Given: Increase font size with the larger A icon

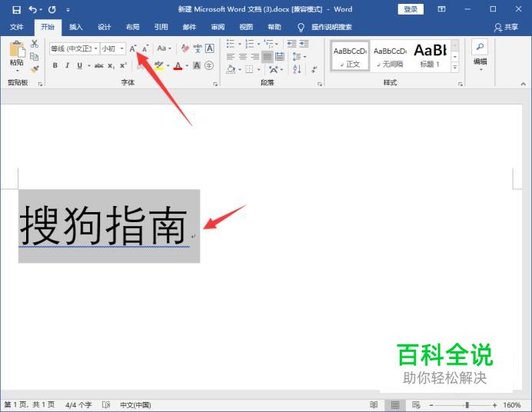Looking at the screenshot, I should pyautogui.click(x=133, y=48).
